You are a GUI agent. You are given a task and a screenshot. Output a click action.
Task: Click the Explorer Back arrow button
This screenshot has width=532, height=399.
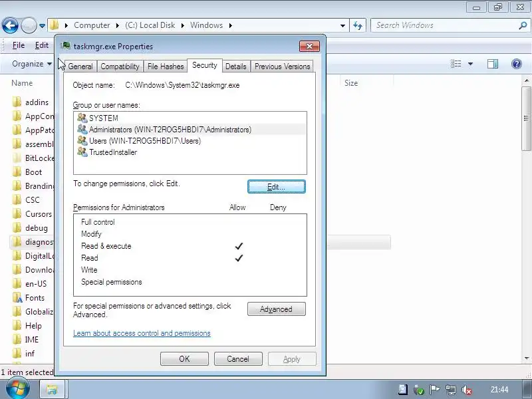click(10, 25)
